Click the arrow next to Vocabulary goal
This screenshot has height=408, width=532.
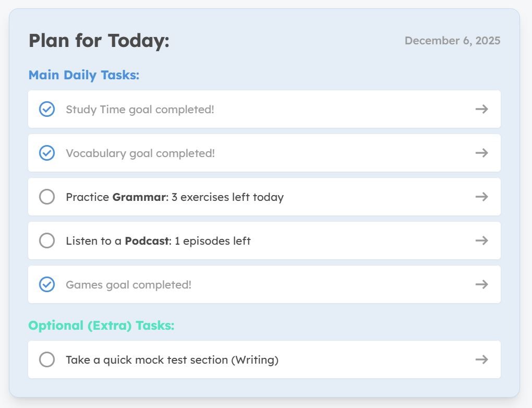pyautogui.click(x=481, y=153)
